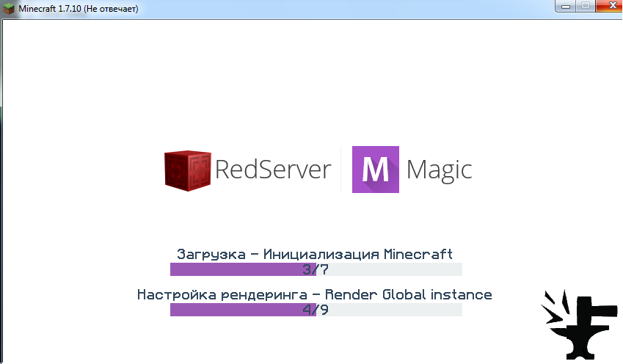Click the Minecraft grass block title icon
Screen dimensions: 623x364
click(8, 8)
